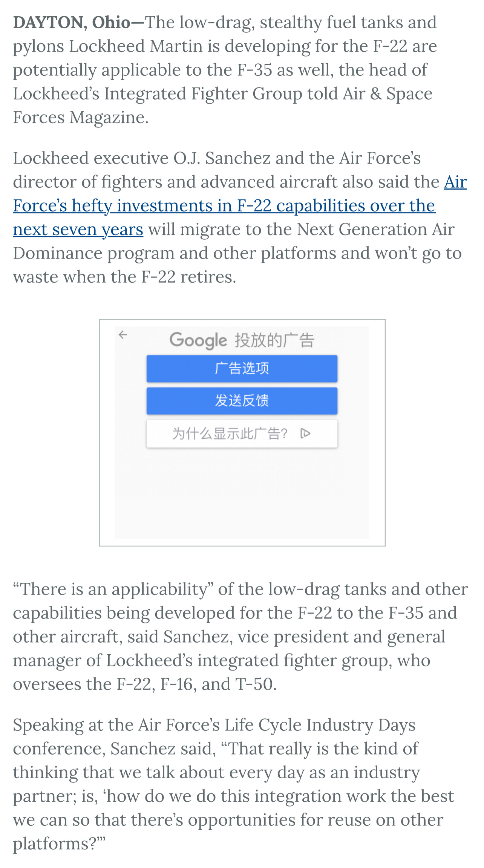Click the empty grey area of the ad
The width and height of the screenshot is (484, 868).
[x=242, y=494]
